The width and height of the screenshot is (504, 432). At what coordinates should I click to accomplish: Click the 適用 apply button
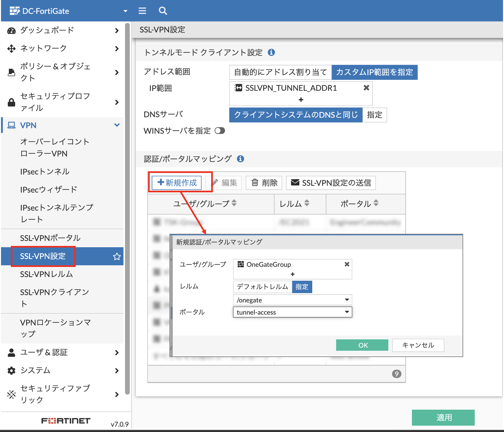pos(443,418)
